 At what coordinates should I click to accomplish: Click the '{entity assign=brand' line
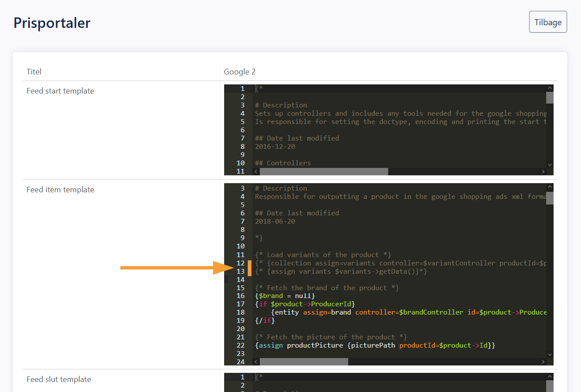point(409,312)
